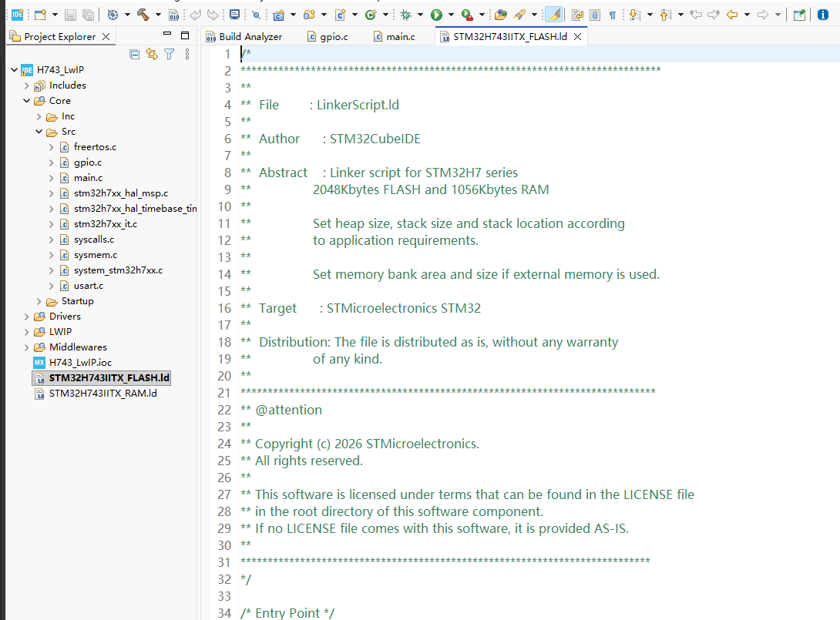
Task: Expand the Drivers folder
Action: [x=26, y=317]
